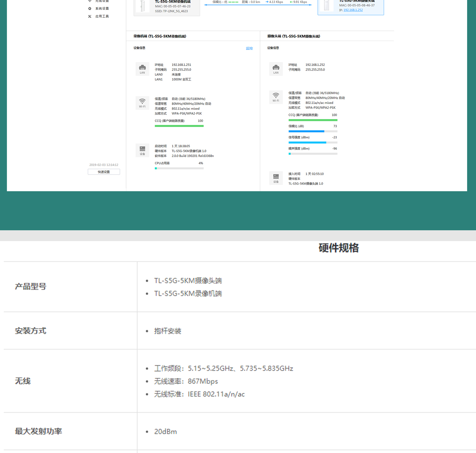Viewport: 476px width, 453px height.
Task: Click the 信噪比 (dB) progress bar
Action: tap(313, 131)
